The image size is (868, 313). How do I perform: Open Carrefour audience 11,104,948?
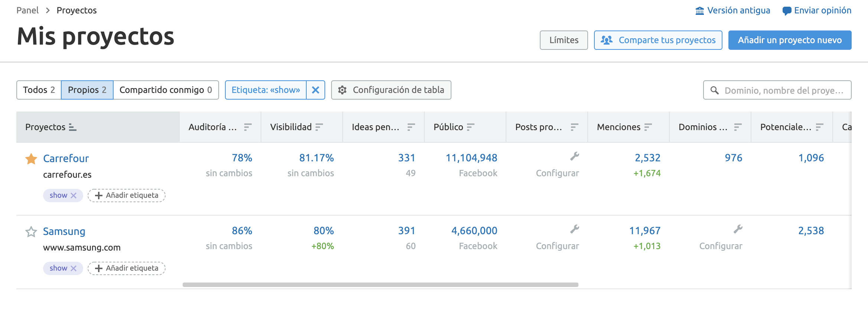click(x=471, y=158)
